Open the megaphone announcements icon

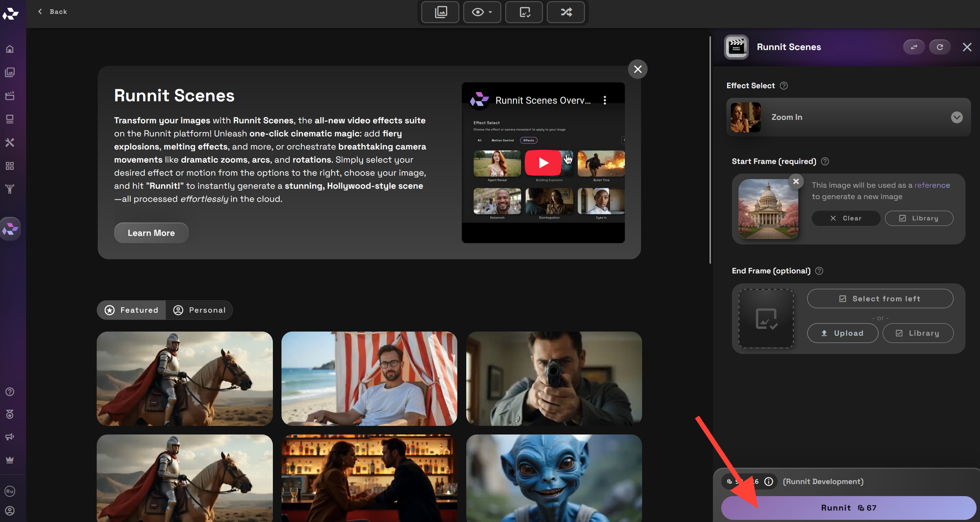pyautogui.click(x=10, y=437)
